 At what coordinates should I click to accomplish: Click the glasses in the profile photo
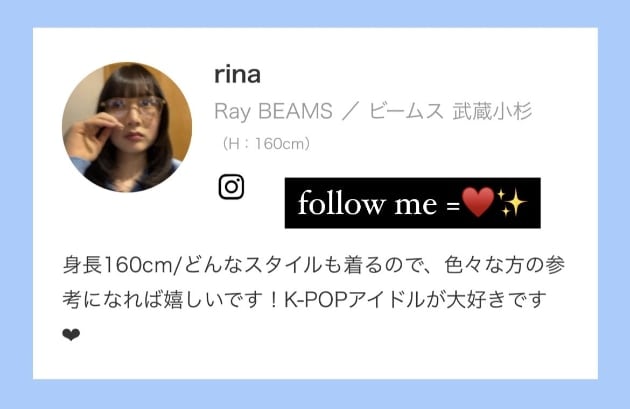click(133, 106)
